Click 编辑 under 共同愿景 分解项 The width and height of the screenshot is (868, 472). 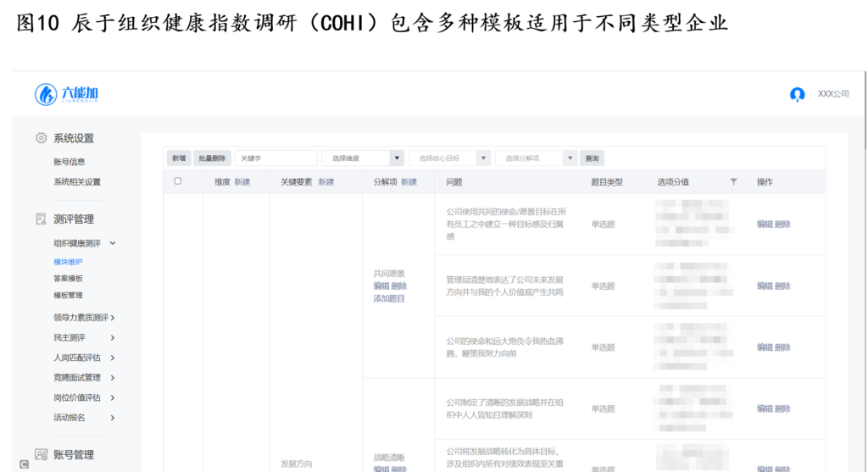tap(381, 286)
